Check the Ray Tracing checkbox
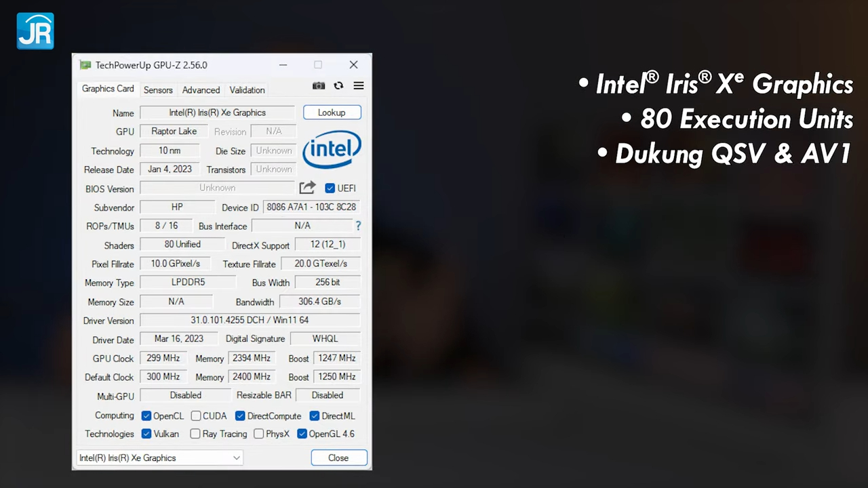The image size is (868, 488). [195, 434]
